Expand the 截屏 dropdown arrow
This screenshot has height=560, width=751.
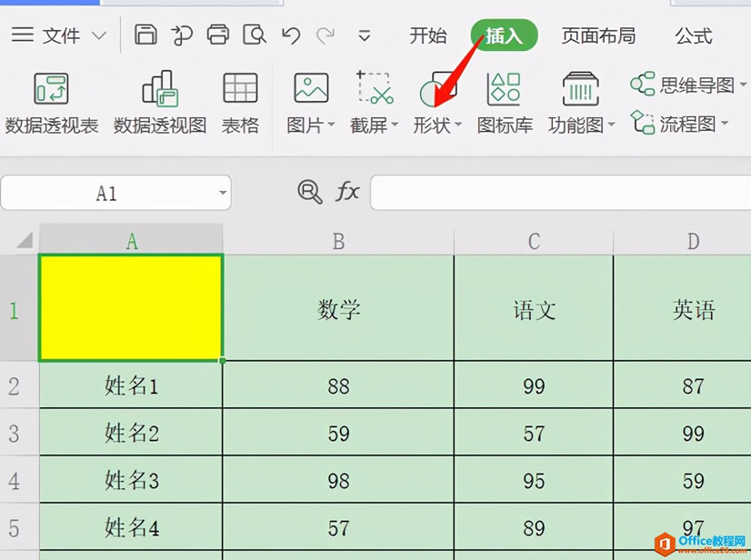[x=395, y=125]
